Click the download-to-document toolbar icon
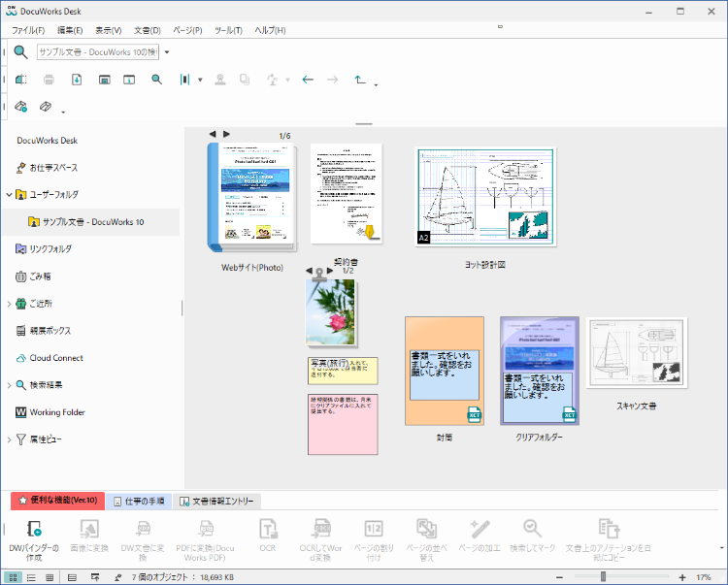Image resolution: width=728 pixels, height=585 pixels. (77, 80)
